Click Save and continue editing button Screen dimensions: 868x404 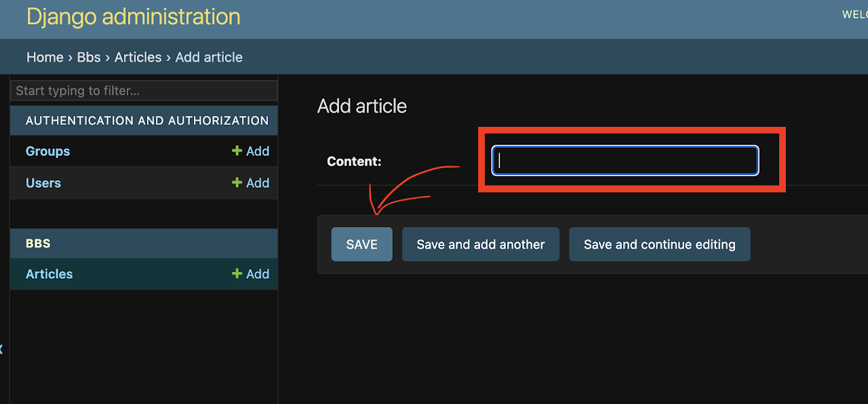click(x=660, y=244)
